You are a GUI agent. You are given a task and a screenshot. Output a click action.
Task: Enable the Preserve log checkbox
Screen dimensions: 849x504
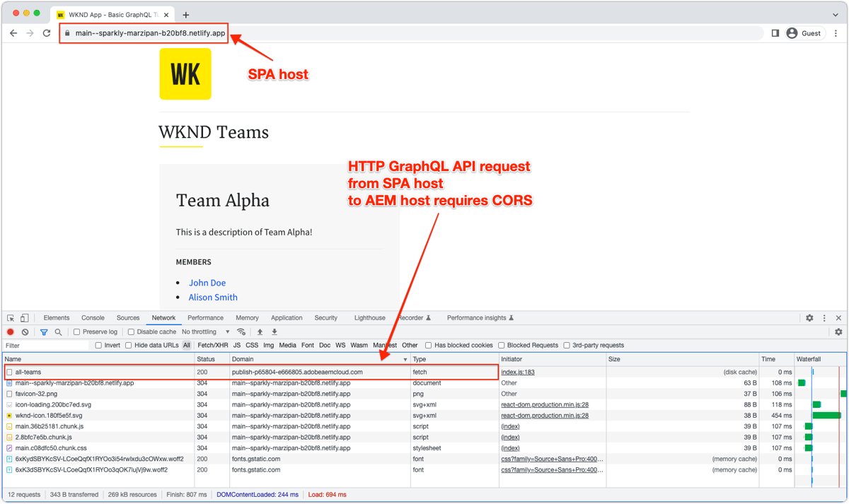click(77, 332)
